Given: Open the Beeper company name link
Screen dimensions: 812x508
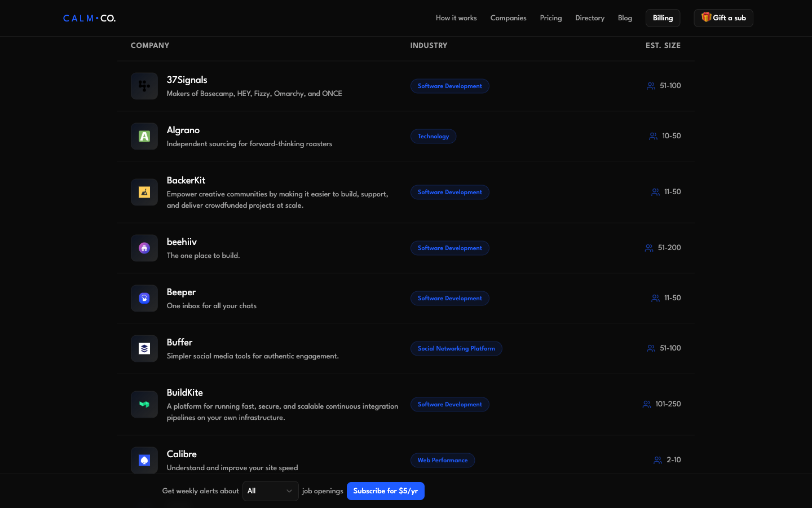Looking at the screenshot, I should click(181, 292).
